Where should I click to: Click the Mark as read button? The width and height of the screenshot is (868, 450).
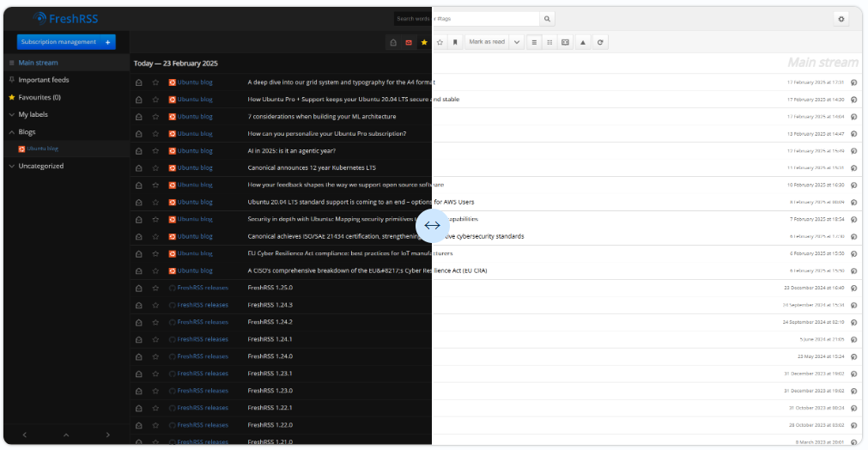[487, 43]
